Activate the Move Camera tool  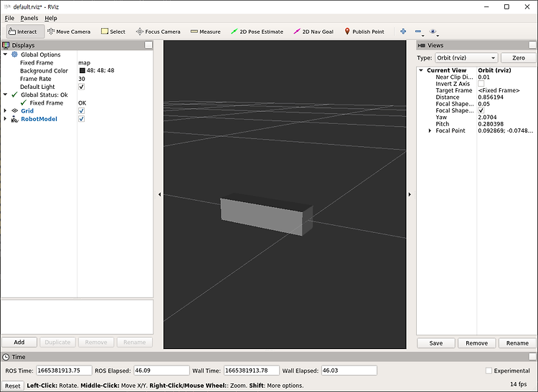(x=69, y=32)
